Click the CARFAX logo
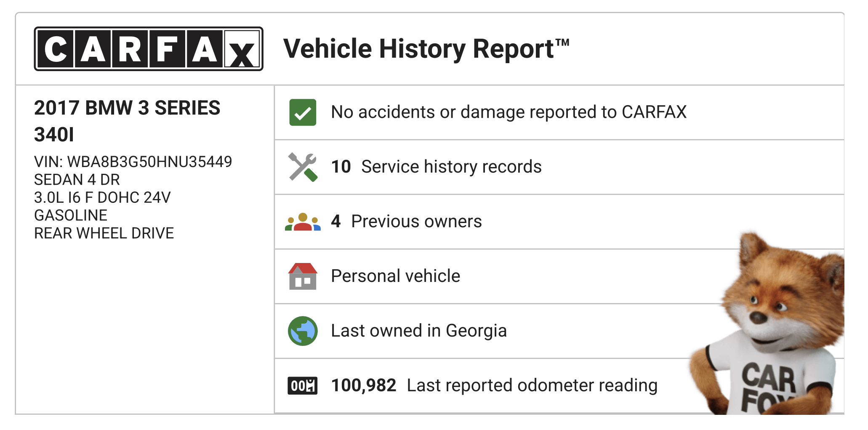868x430 pixels. pos(148,49)
